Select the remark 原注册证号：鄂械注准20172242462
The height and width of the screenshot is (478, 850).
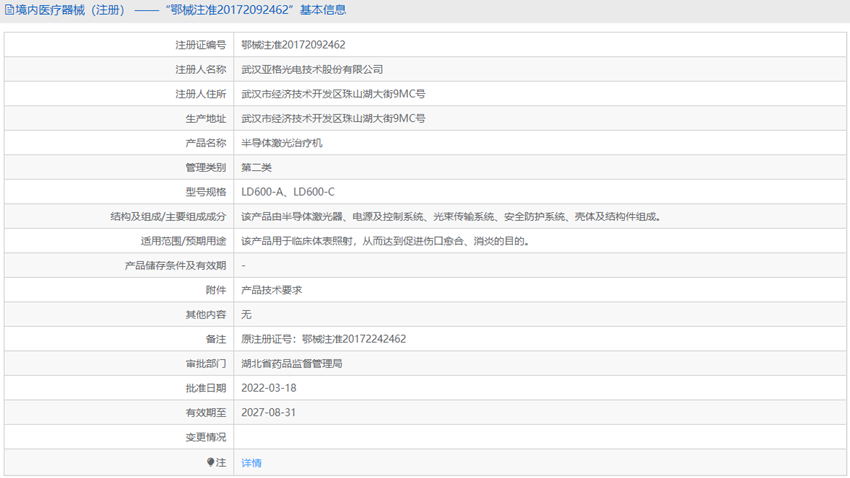point(324,339)
